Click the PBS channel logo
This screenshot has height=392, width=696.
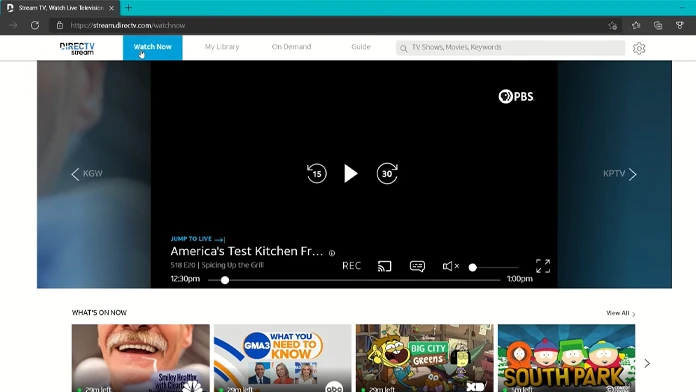pyautogui.click(x=516, y=96)
